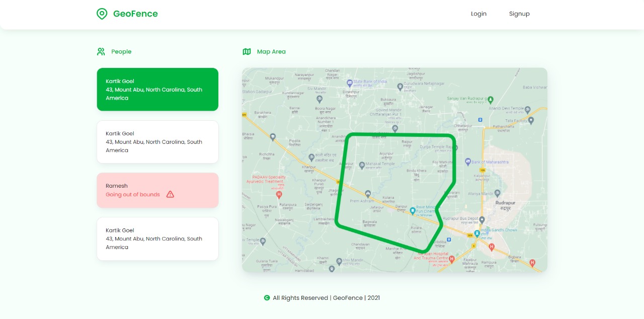Click the Shiv Mandir map marker
Screen dimensions: 644x319
coord(339,261)
